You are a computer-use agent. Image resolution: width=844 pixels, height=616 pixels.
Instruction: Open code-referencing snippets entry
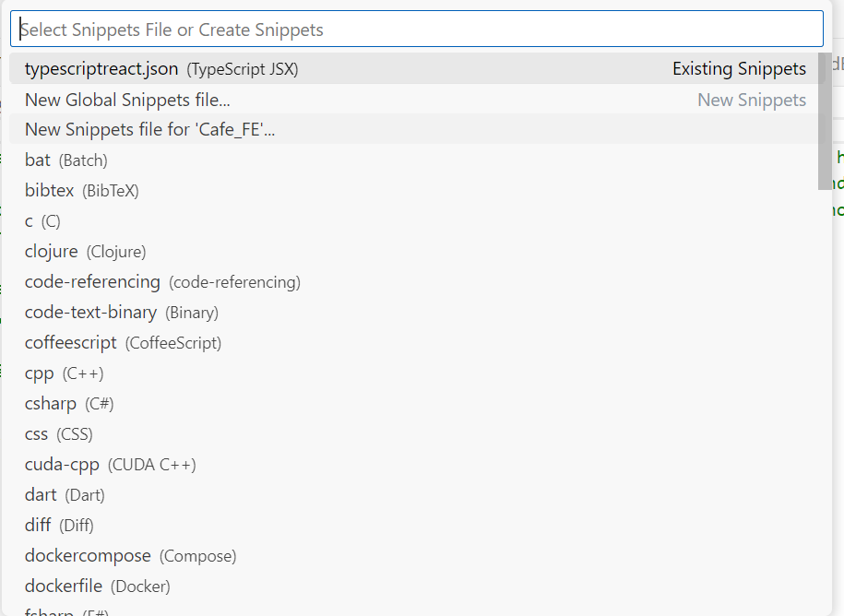(417, 282)
